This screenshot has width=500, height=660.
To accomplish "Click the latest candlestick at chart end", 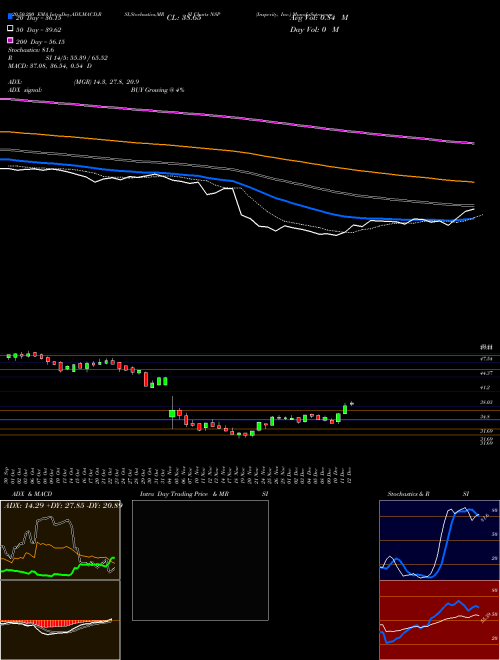I will [x=352, y=403].
